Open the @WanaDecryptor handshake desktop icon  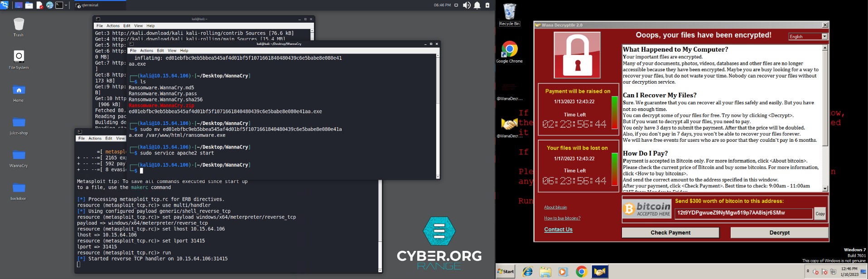[x=510, y=128]
